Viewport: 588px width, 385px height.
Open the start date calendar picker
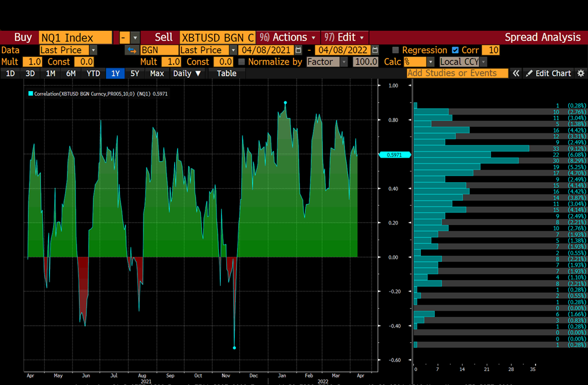299,50
